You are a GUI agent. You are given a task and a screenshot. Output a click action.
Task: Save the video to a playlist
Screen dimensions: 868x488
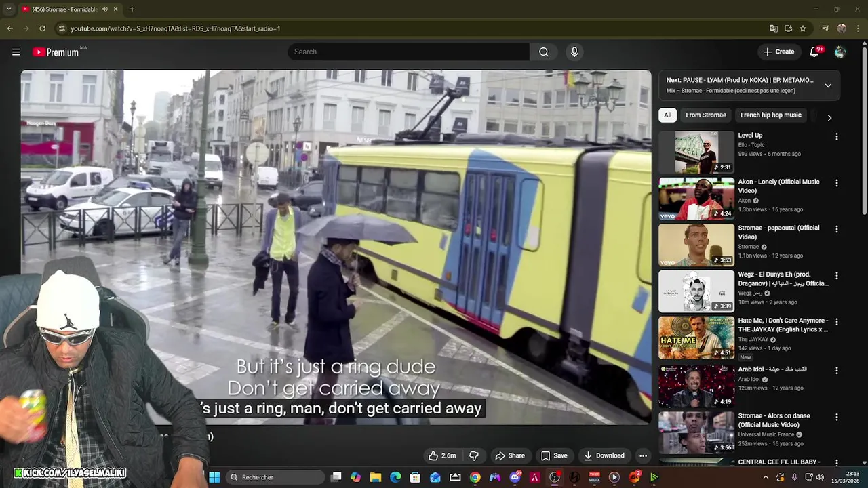553,456
